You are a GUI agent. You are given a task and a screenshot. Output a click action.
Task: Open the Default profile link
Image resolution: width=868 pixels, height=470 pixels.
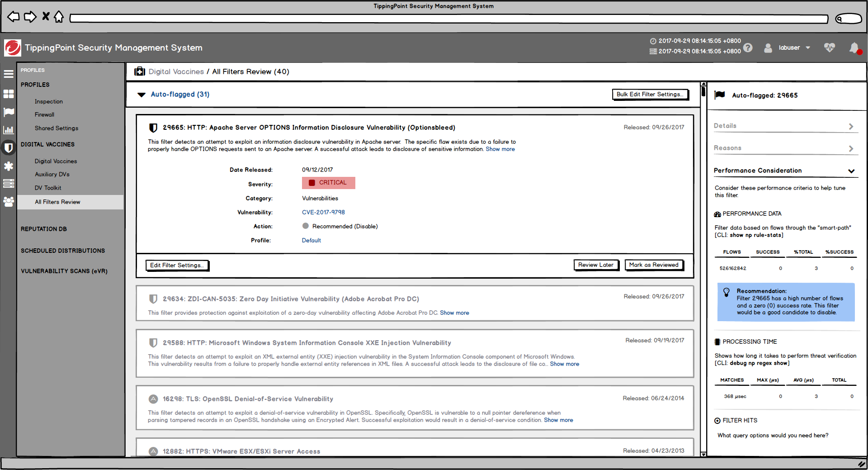point(311,241)
